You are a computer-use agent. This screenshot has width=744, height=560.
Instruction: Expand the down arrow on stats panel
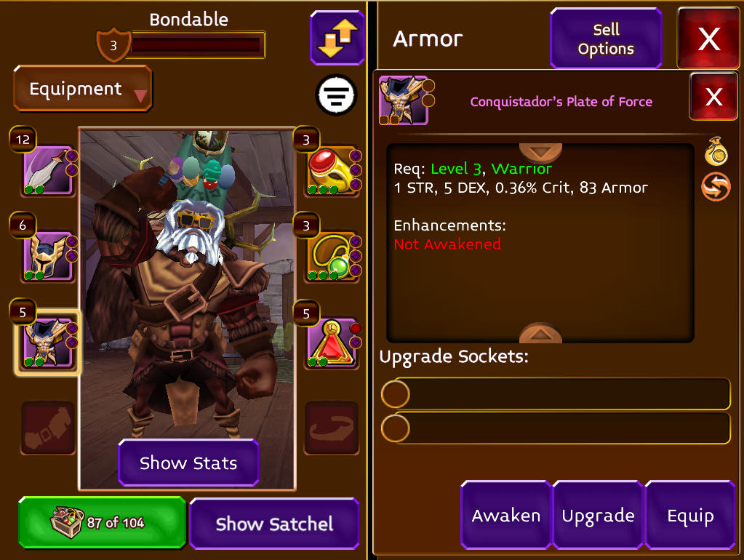pyautogui.click(x=540, y=153)
